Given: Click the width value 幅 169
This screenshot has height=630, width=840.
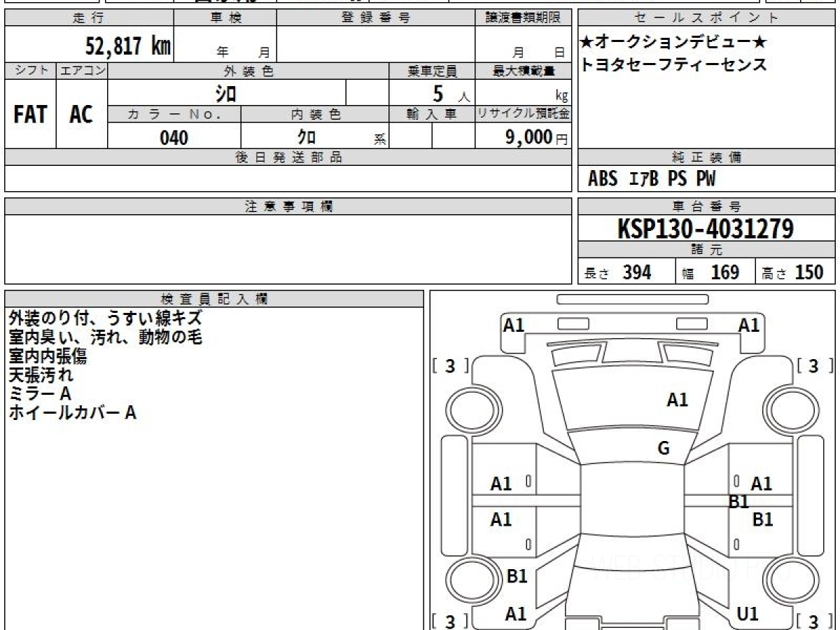Looking at the screenshot, I should click(x=710, y=273).
